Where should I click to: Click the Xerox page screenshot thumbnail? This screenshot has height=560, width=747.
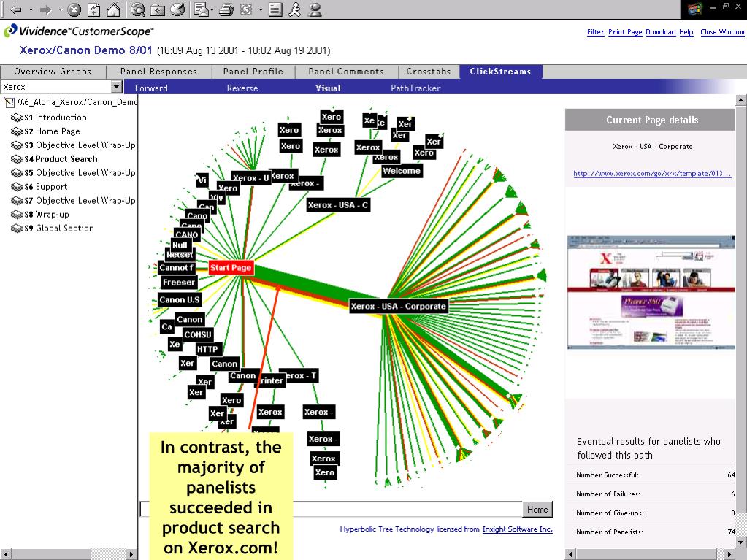(651, 292)
